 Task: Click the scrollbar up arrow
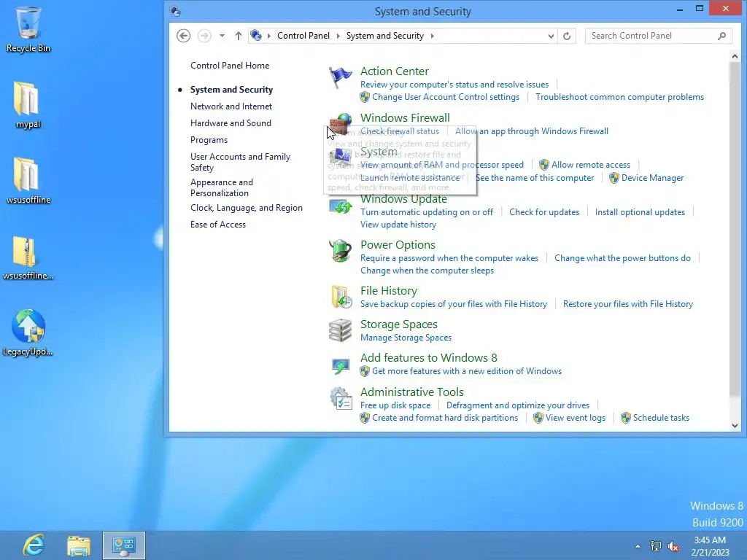(x=735, y=56)
